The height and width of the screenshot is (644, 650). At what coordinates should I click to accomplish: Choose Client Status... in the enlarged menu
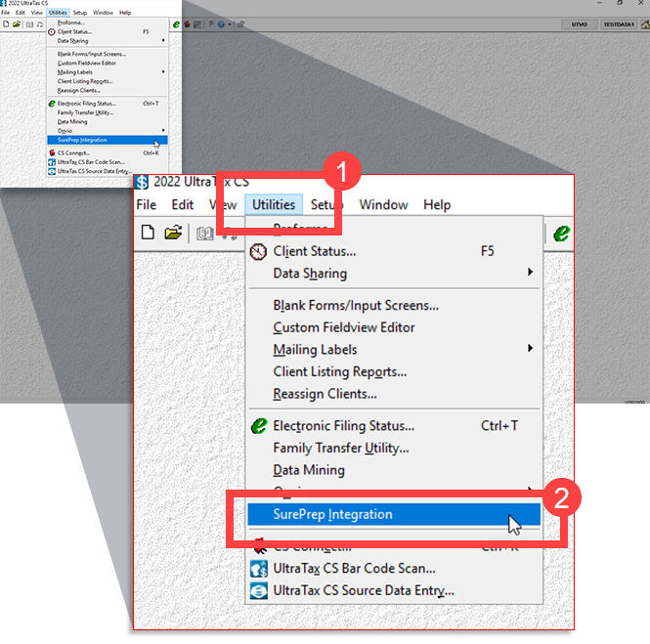[394, 251]
